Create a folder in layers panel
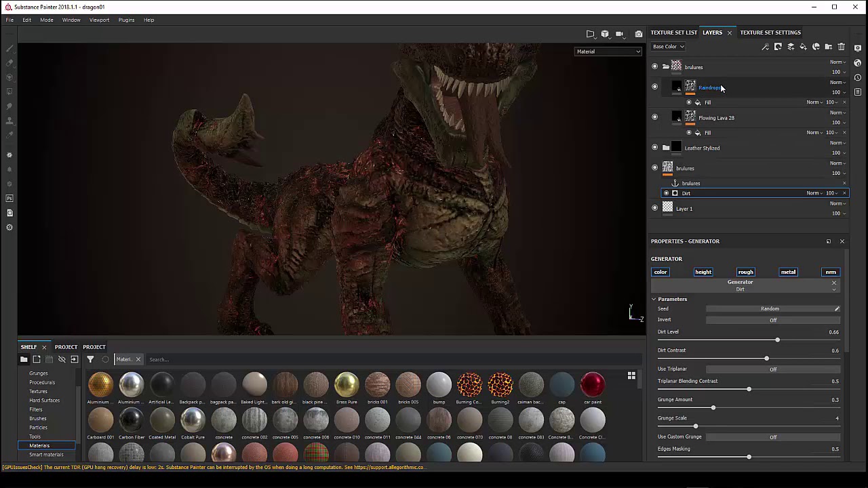The width and height of the screenshot is (868, 488). click(x=828, y=47)
